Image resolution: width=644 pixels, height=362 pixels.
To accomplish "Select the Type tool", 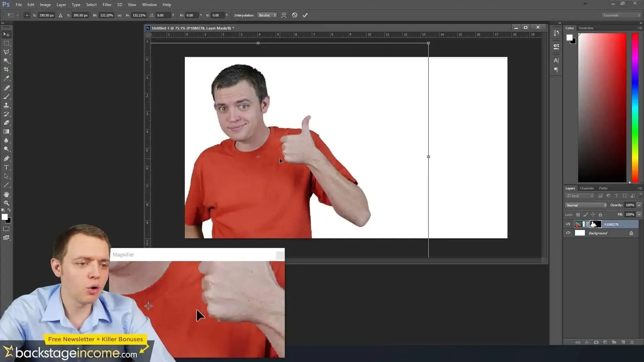I will click(x=6, y=167).
